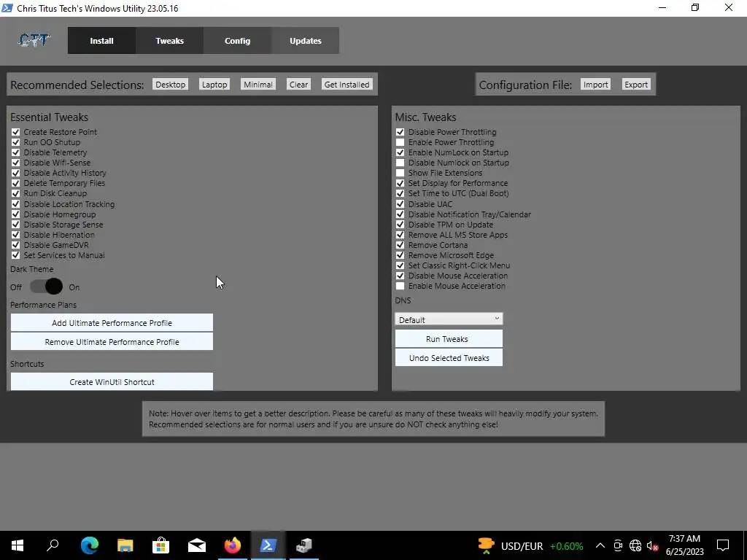Toggle Disable Location Tracking checkbox
Viewport: 747px width, 560px height.
(16, 204)
